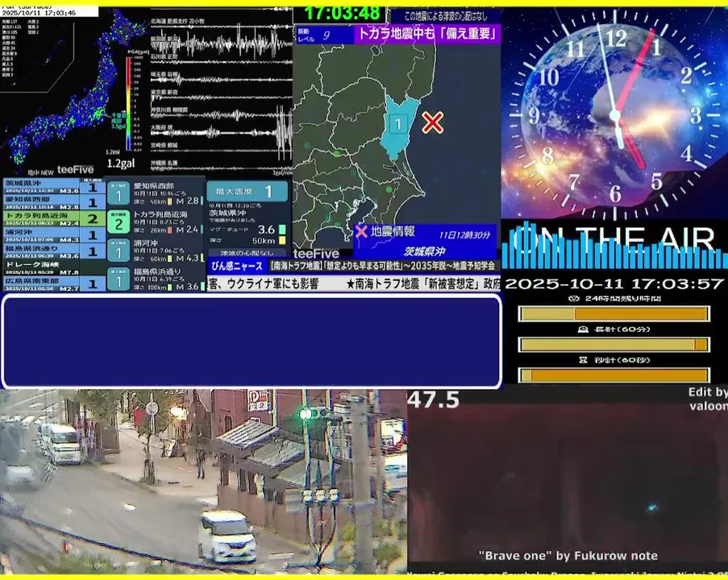Click the street camera feed with traffic light
The height and width of the screenshot is (580, 728).
[203, 482]
